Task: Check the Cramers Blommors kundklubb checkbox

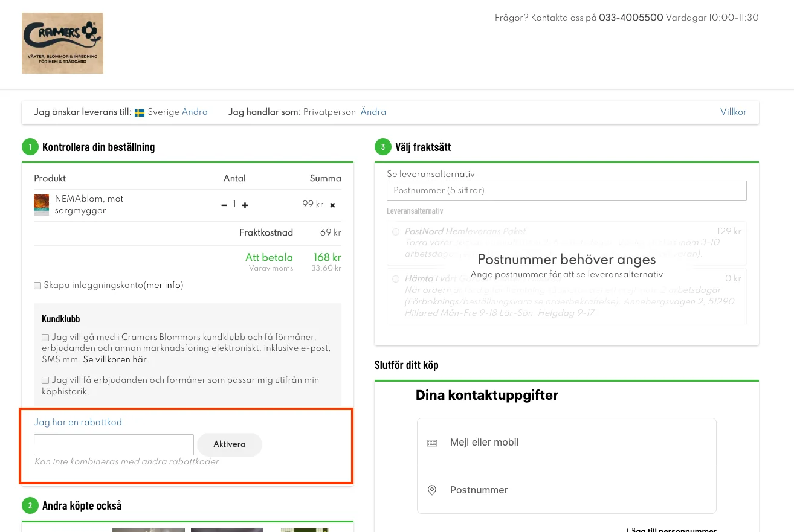Action: click(x=45, y=338)
